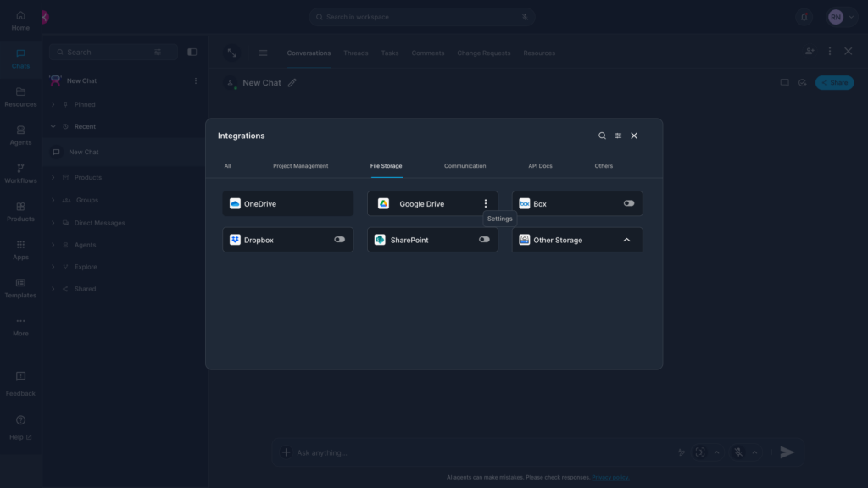Open the Privacy policy link

click(610, 478)
